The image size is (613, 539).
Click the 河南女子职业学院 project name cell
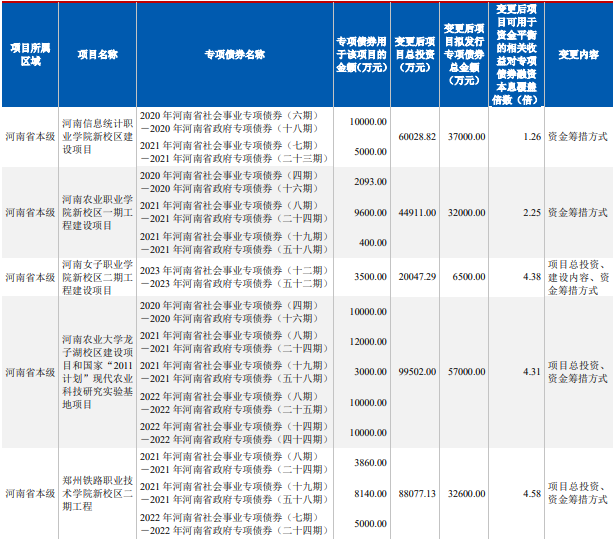pyautogui.click(x=98, y=275)
